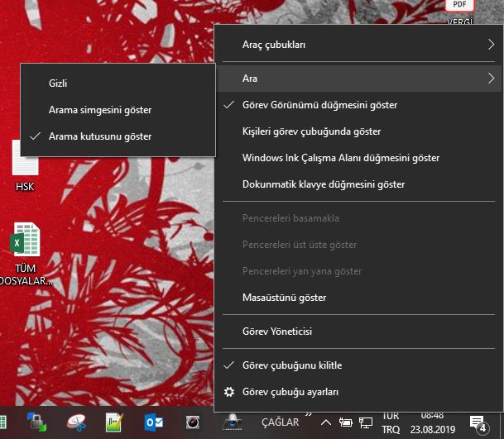Open the Action Center notification icon
Image resolution: width=504 pixels, height=439 pixels.
tap(479, 424)
